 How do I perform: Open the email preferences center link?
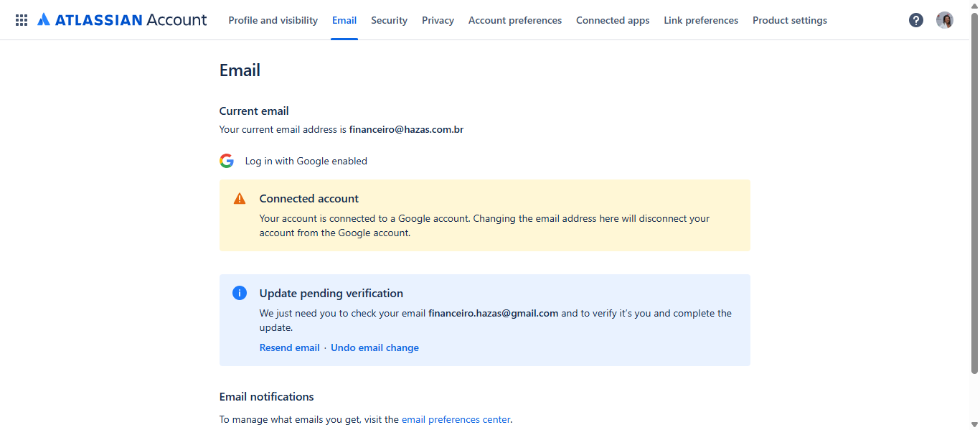456,419
